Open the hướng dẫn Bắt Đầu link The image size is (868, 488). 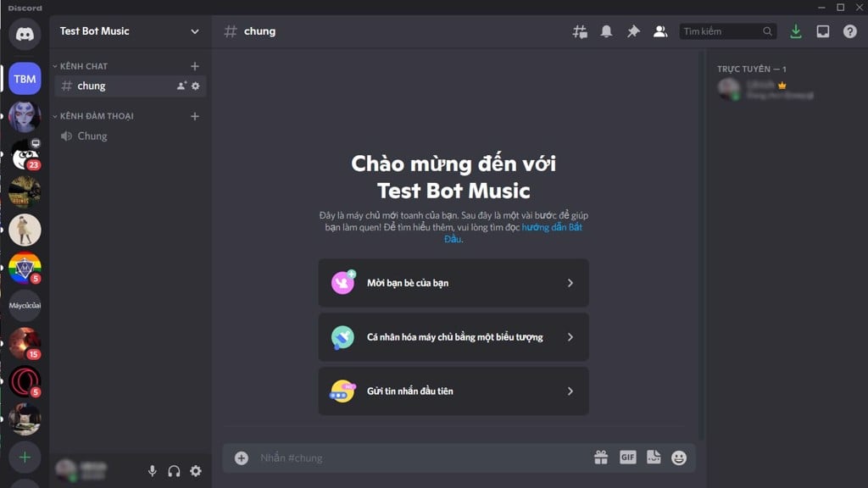(551, 227)
